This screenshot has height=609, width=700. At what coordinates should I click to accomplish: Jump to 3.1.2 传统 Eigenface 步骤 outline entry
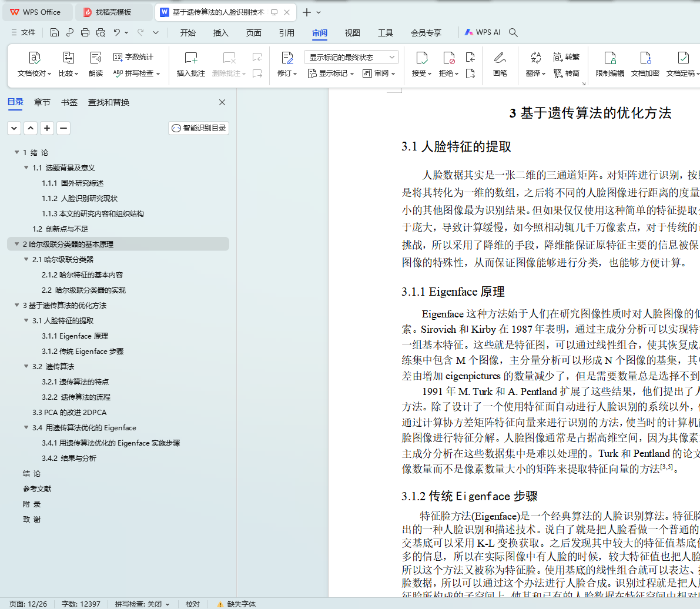click(83, 351)
